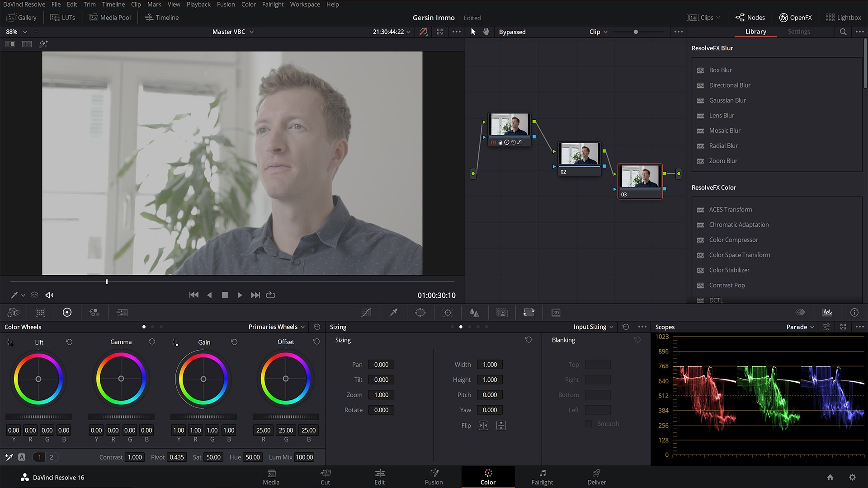This screenshot has width=868, height=488.
Task: Switch to the Edit page
Action: (x=380, y=477)
